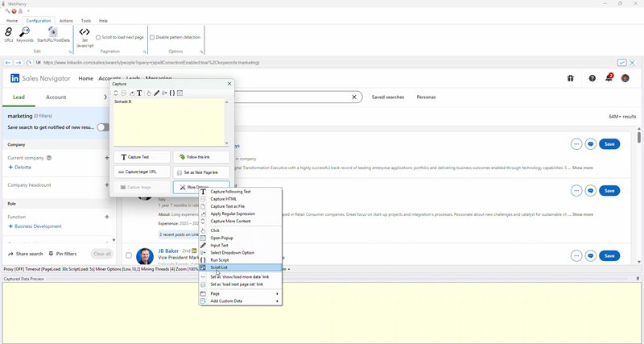Image resolution: width=644 pixels, height=344 pixels.
Task: Expand Edit group dialog launcher
Action: pos(70,52)
